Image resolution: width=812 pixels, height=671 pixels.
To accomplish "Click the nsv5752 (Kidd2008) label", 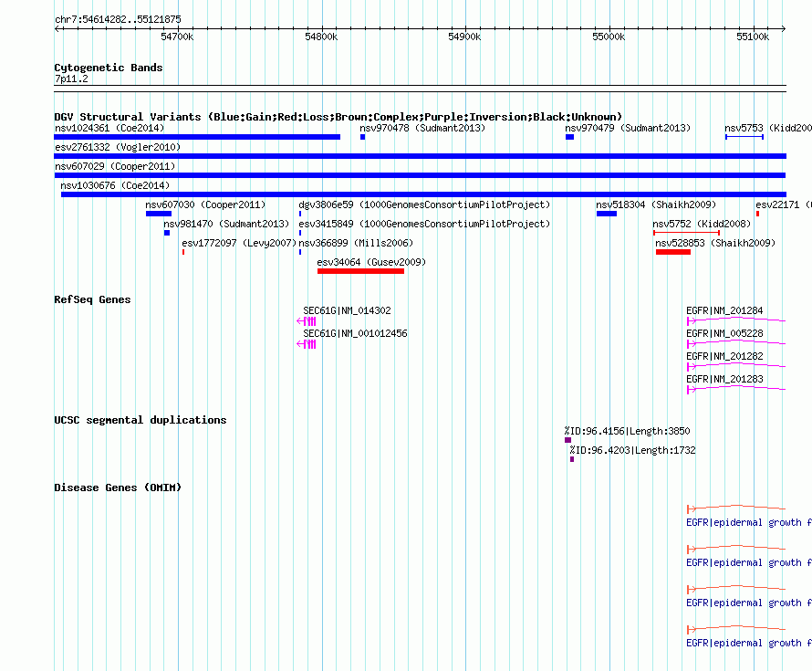I will click(702, 224).
